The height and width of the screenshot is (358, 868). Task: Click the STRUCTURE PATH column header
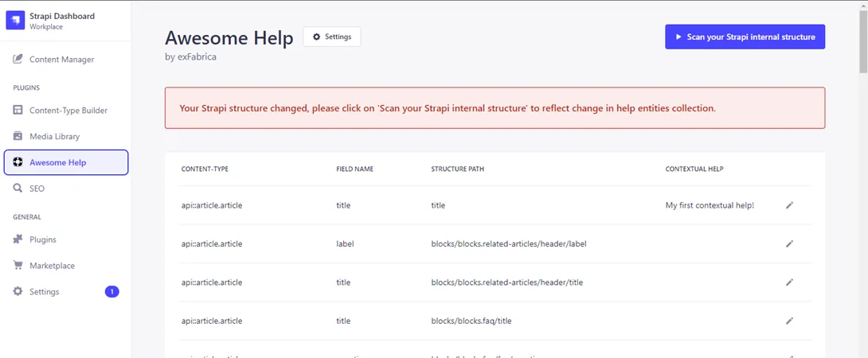tap(457, 169)
